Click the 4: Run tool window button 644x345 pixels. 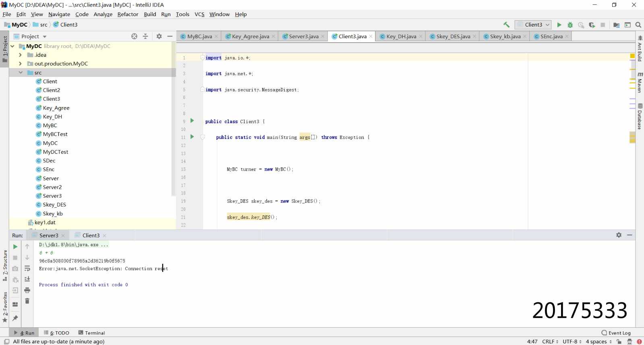click(x=24, y=333)
